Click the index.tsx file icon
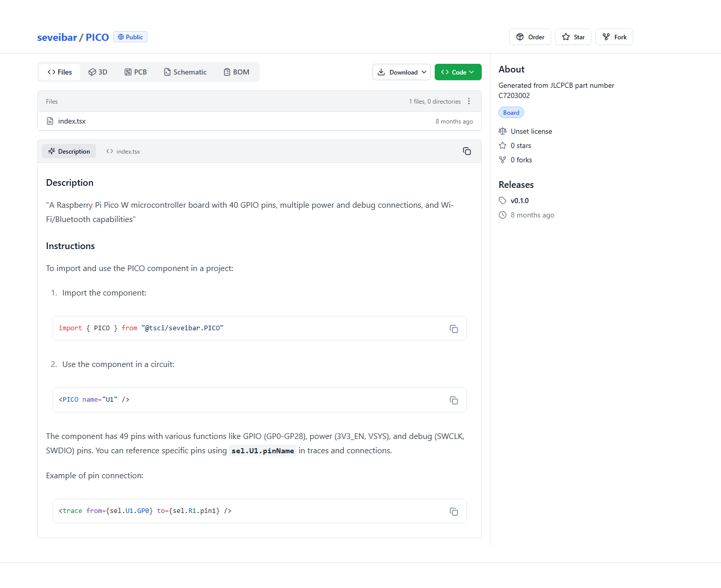 [50, 121]
